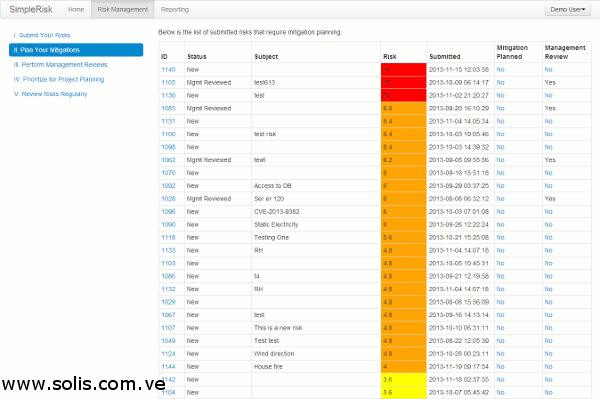
Task: Click Management Review No for risk 1140
Action: pos(548,70)
